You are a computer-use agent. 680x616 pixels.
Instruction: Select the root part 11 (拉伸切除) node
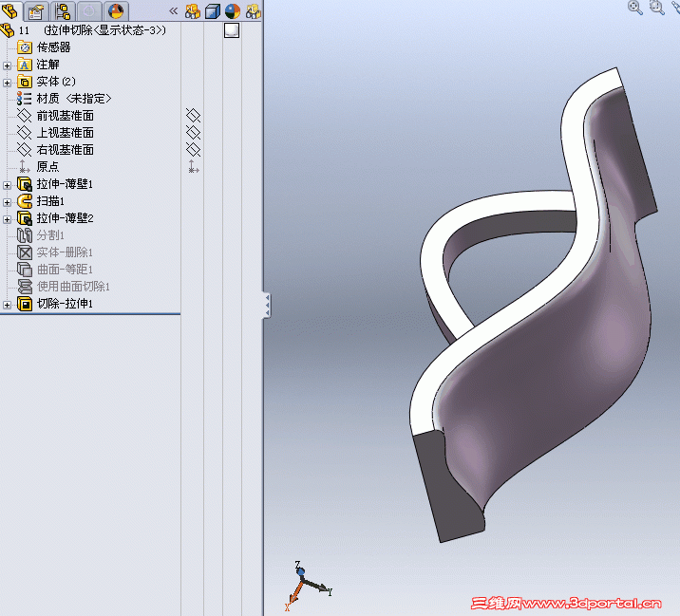click(84, 30)
